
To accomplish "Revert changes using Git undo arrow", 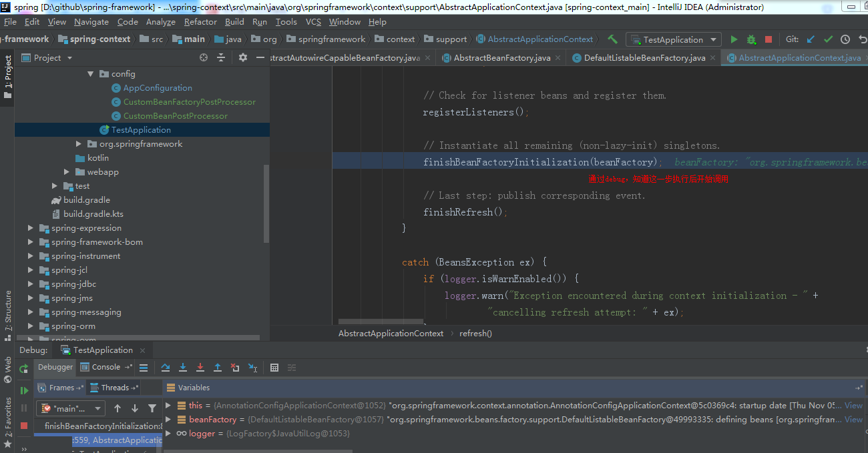I will [862, 39].
